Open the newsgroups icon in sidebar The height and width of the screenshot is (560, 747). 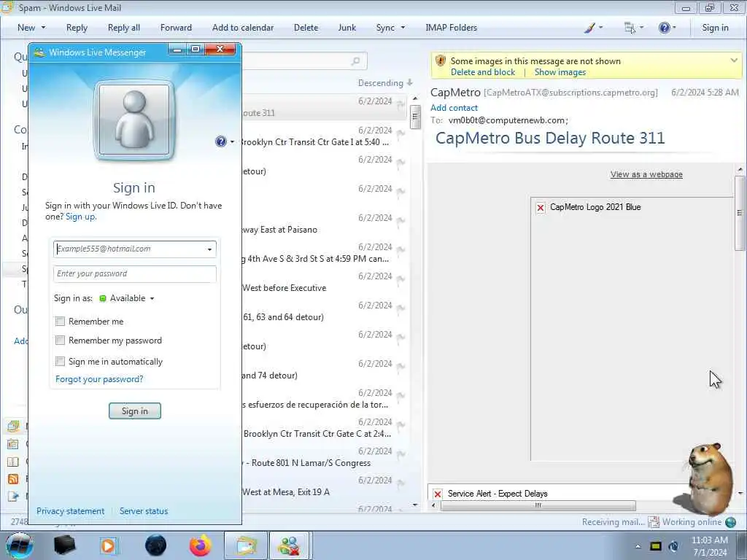13,497
